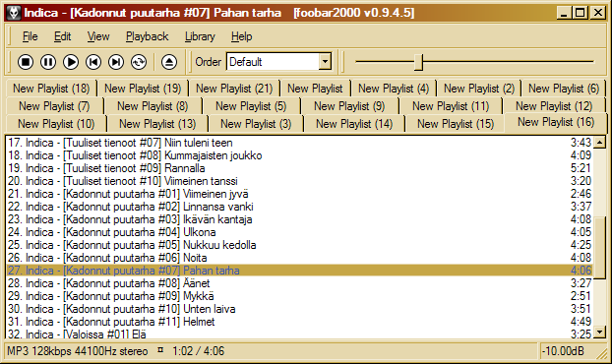The image size is (612, 364).
Task: Switch to New Playlist (7) tab
Action: [x=54, y=106]
